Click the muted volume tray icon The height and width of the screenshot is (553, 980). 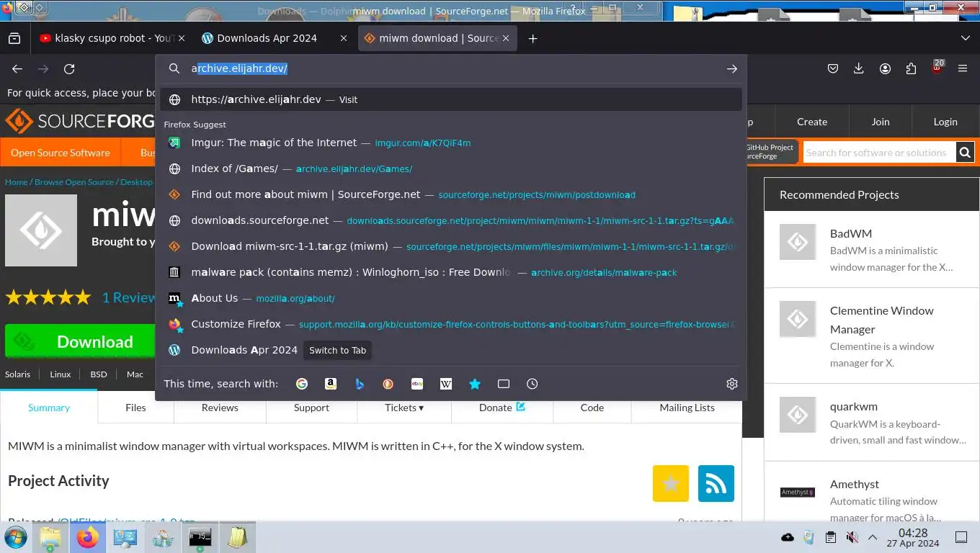(852, 537)
